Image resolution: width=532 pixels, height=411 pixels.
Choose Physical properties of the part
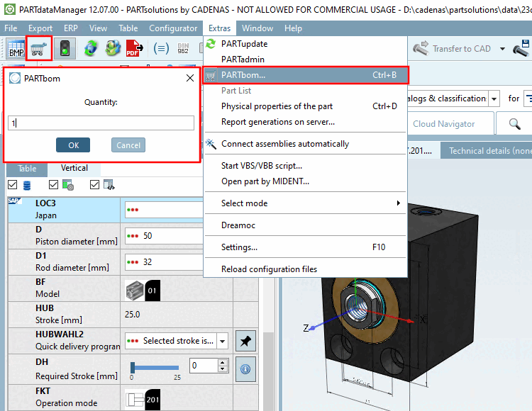305,106
